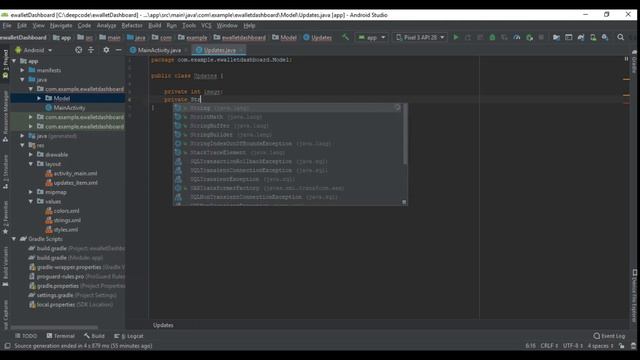The height and width of the screenshot is (360, 640).
Task: Select activity_main.xml in the project tree
Action: point(71,173)
